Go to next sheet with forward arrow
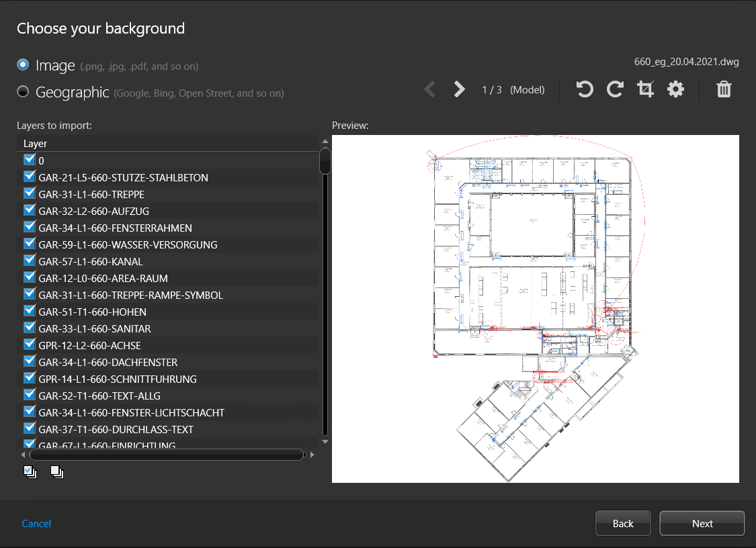Viewport: 756px width, 548px height. click(x=458, y=89)
